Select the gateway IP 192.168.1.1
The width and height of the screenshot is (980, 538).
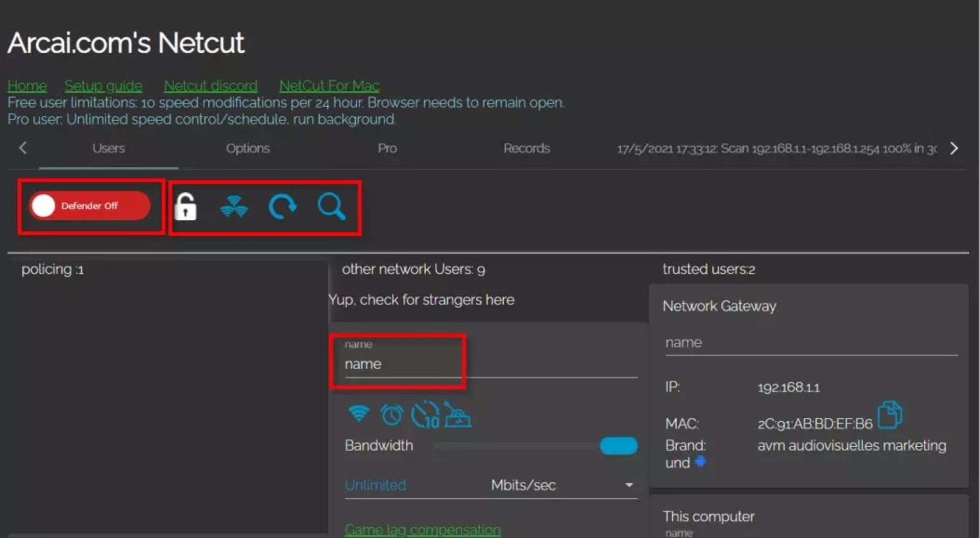(789, 388)
